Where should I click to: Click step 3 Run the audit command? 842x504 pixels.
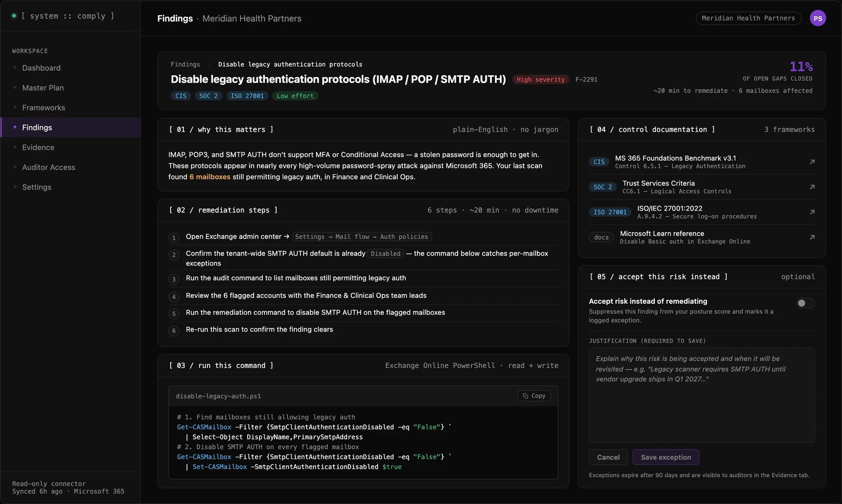(363, 279)
